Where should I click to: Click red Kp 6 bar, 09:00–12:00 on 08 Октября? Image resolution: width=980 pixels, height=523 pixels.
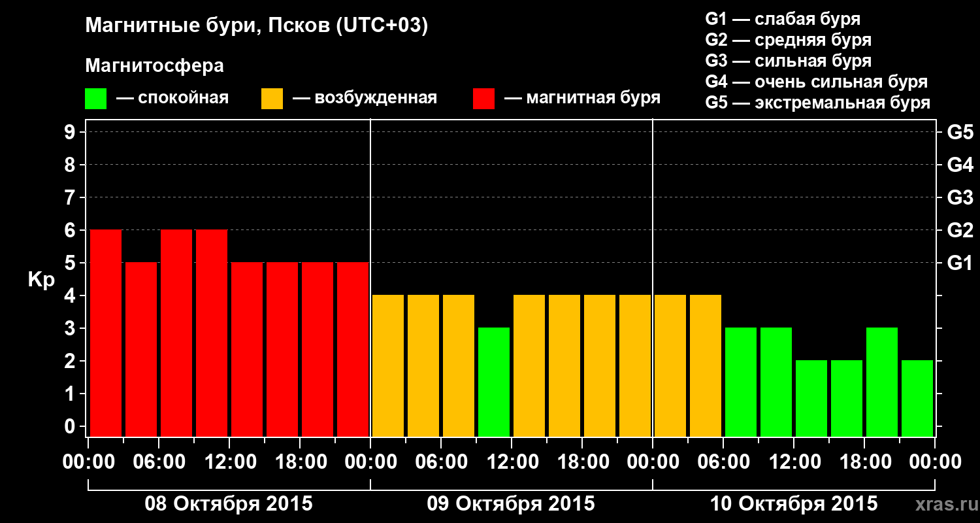(x=212, y=333)
